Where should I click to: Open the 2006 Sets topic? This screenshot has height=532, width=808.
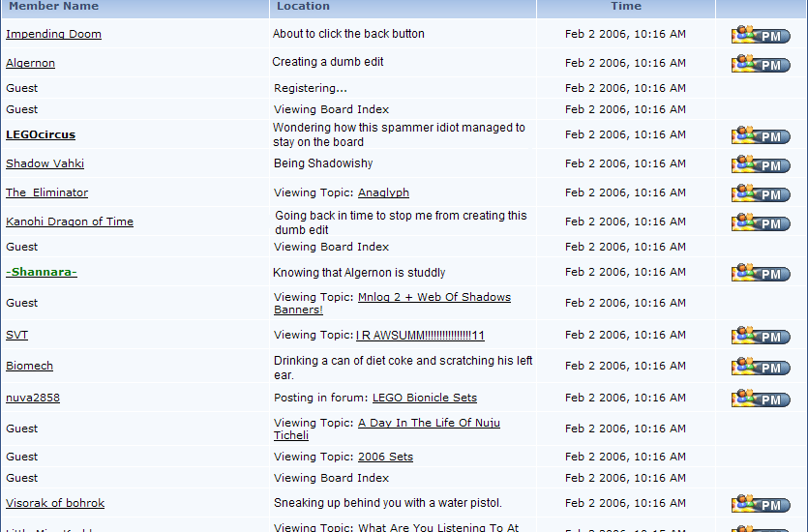pos(385,457)
